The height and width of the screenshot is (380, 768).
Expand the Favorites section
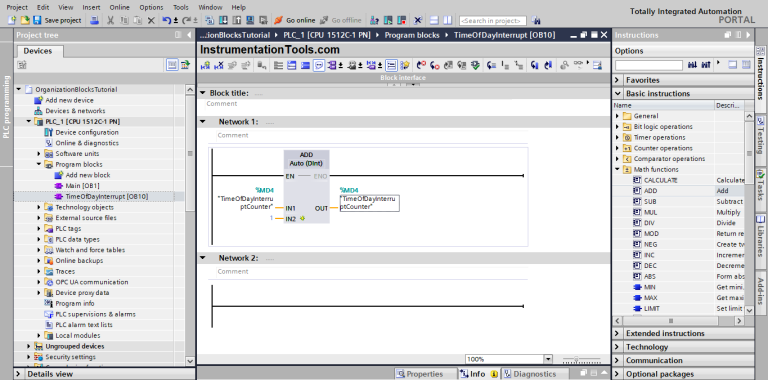(x=617, y=80)
